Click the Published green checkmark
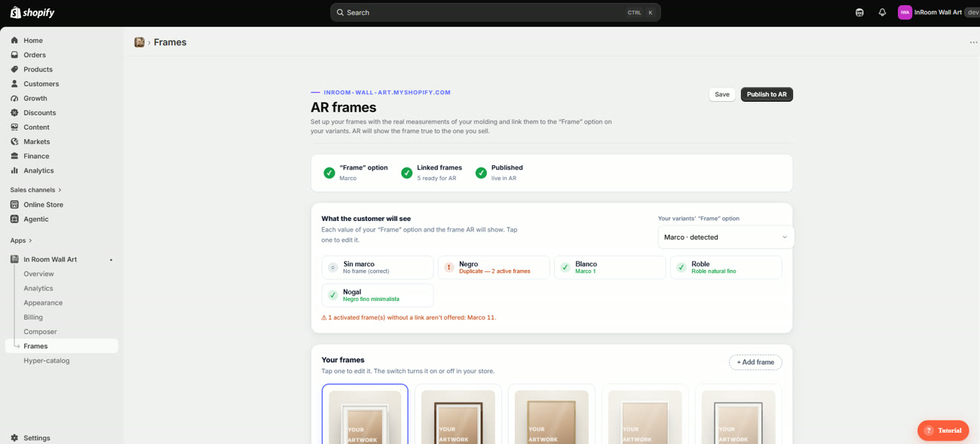Screen dimensions: 980x444 (481, 173)
